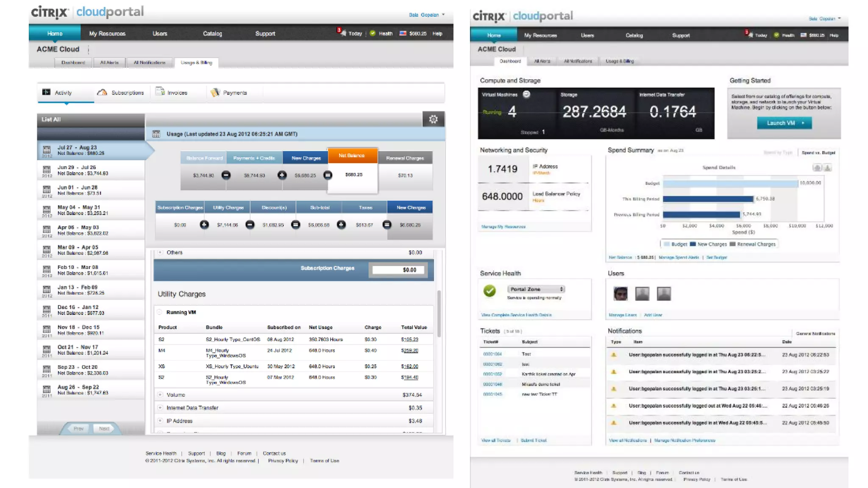This screenshot has height=488, width=868.
Task: Click the Virtual Machines refresh icon
Action: point(526,94)
